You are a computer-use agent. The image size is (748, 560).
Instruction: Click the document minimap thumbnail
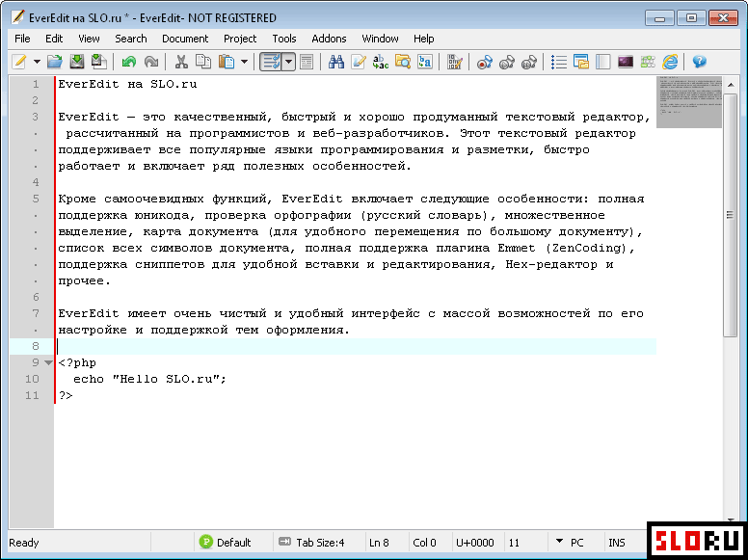[689, 101]
